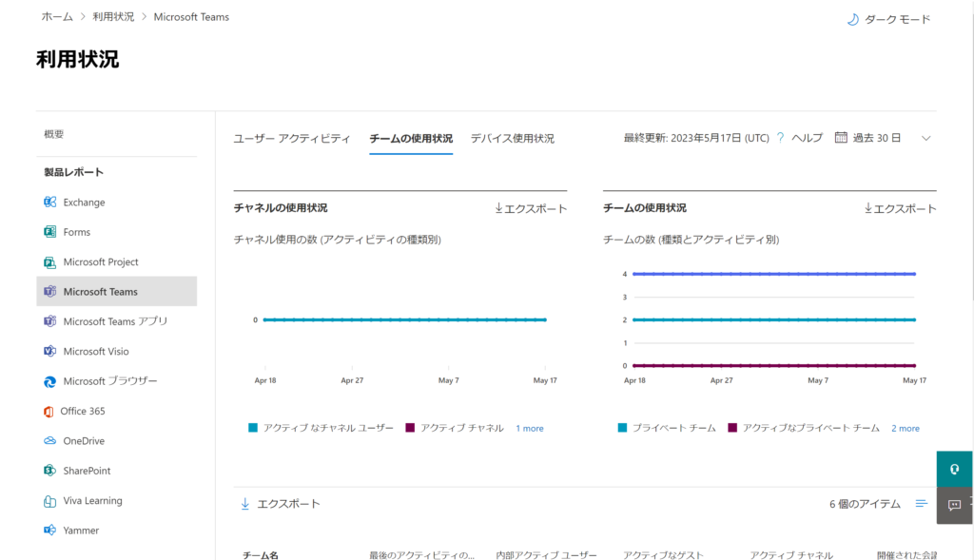Image resolution: width=974 pixels, height=560 pixels.
Task: Go to 利用状況 breadcrumb link
Action: coord(114,17)
